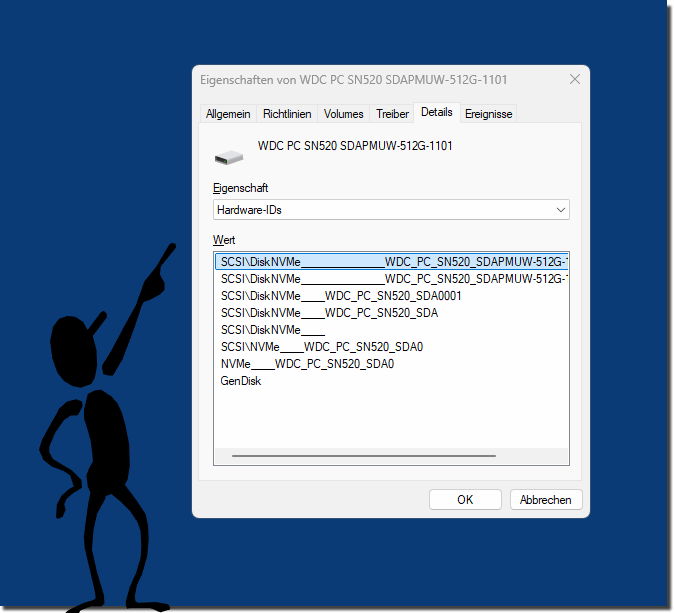
Task: Select the highlighted first SCSI\DiskNVMe SDAPMUW-512G row
Action: 391,262
